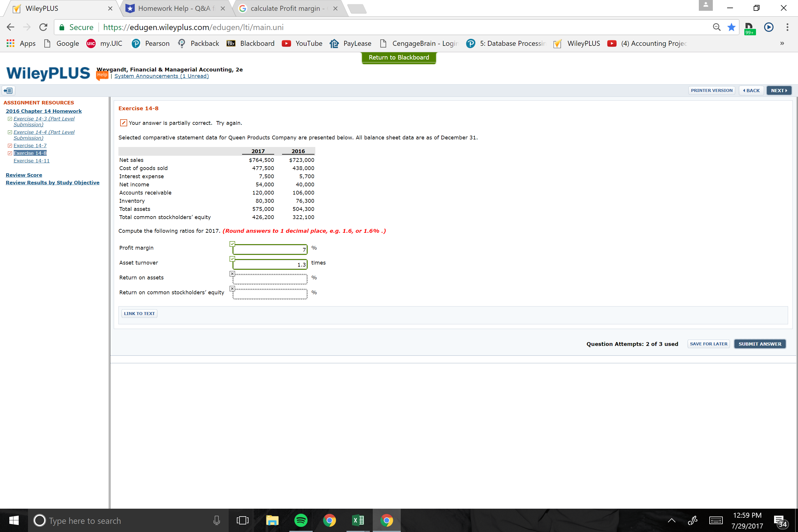Launch Excel from the taskbar
The width and height of the screenshot is (798, 532).
coord(358,520)
